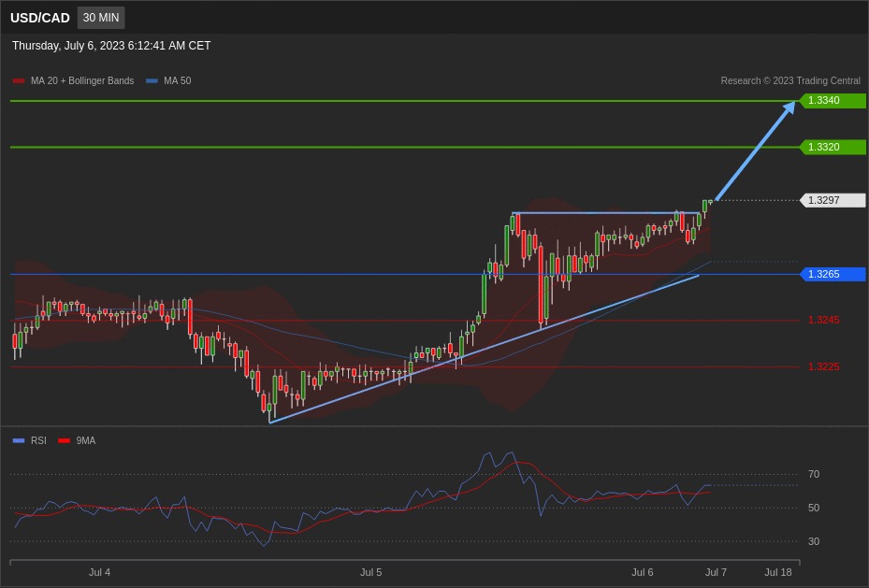869x588 pixels.
Task: Select the Jul 7 date marker
Action: click(x=716, y=572)
